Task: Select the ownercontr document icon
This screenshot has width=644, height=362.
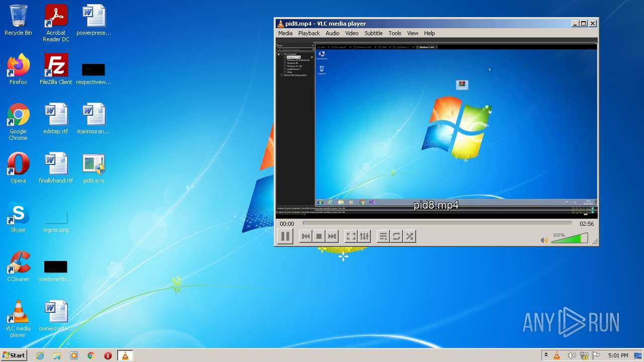Action: (56, 316)
